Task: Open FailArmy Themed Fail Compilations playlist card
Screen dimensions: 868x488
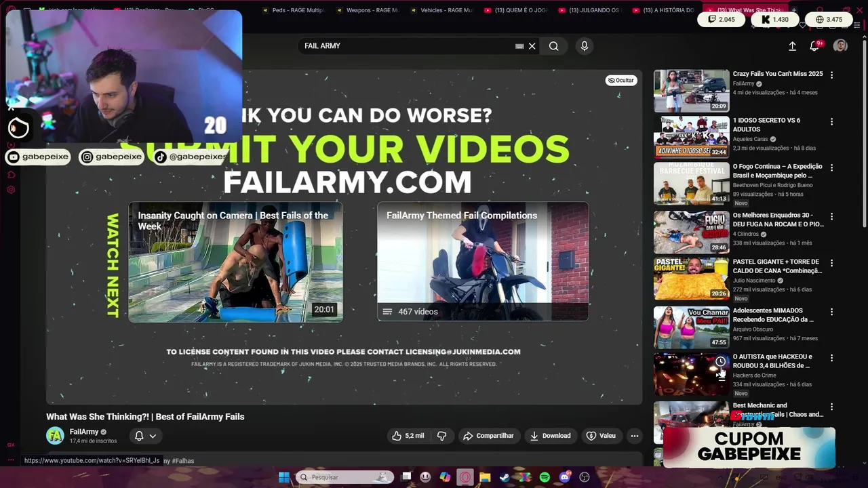Action: 483,262
